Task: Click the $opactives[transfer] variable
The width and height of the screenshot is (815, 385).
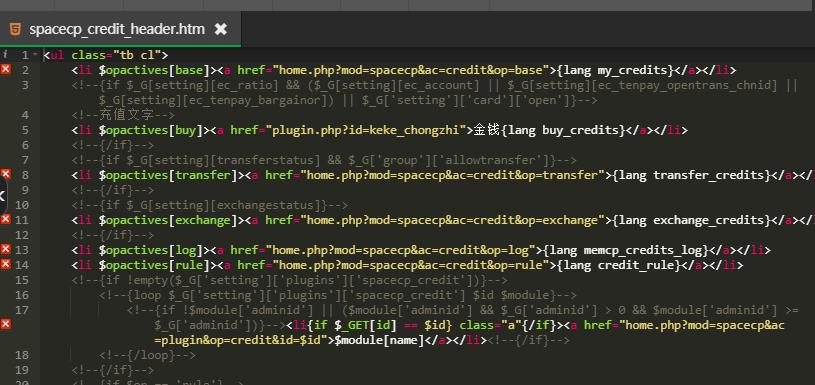Action: pyautogui.click(x=168, y=175)
